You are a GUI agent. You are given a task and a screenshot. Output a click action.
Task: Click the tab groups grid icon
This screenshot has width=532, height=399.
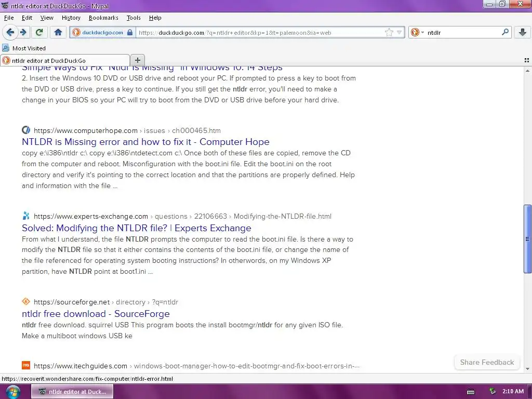(527, 60)
